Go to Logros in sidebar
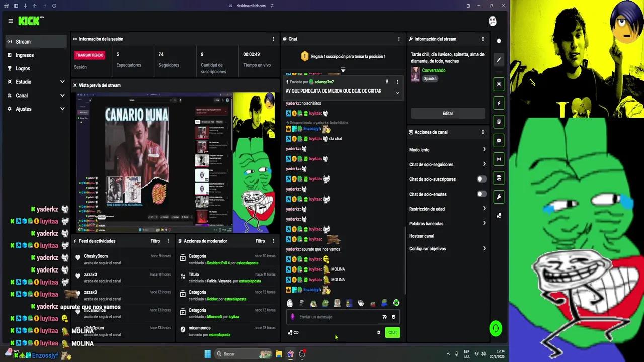The height and width of the screenshot is (362, 644). pos(35,68)
